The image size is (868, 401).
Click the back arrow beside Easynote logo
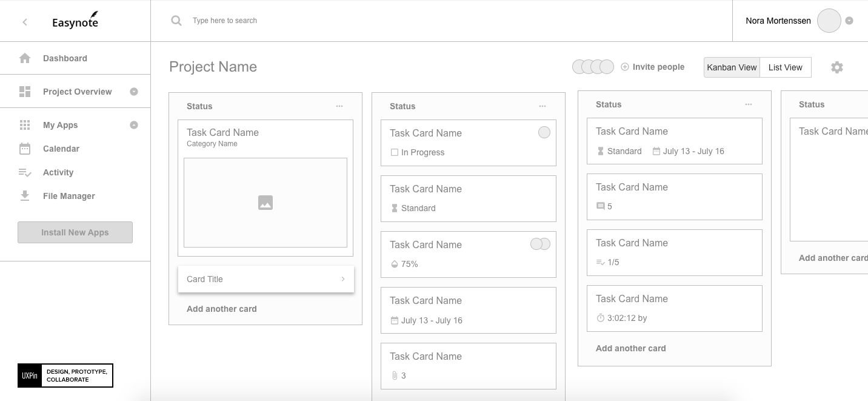25,22
